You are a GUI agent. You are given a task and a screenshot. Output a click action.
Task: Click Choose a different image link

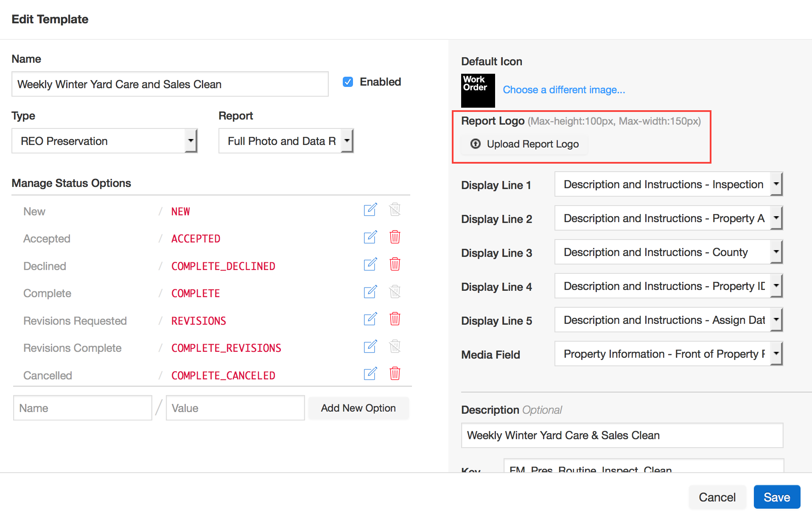[x=564, y=90]
